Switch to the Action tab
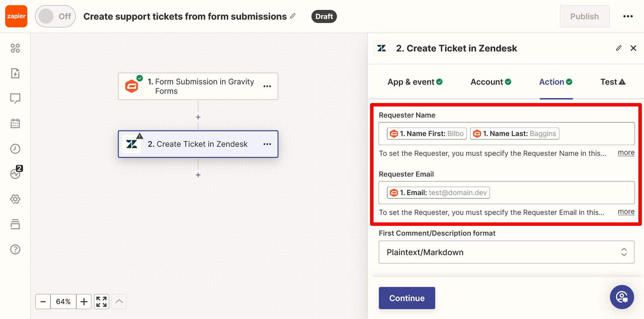The height and width of the screenshot is (319, 644). (x=556, y=82)
